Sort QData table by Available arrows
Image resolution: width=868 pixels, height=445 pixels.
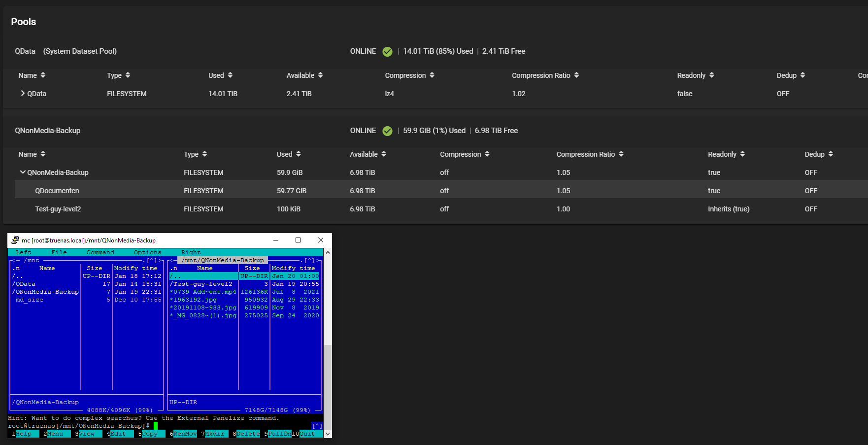pyautogui.click(x=320, y=75)
